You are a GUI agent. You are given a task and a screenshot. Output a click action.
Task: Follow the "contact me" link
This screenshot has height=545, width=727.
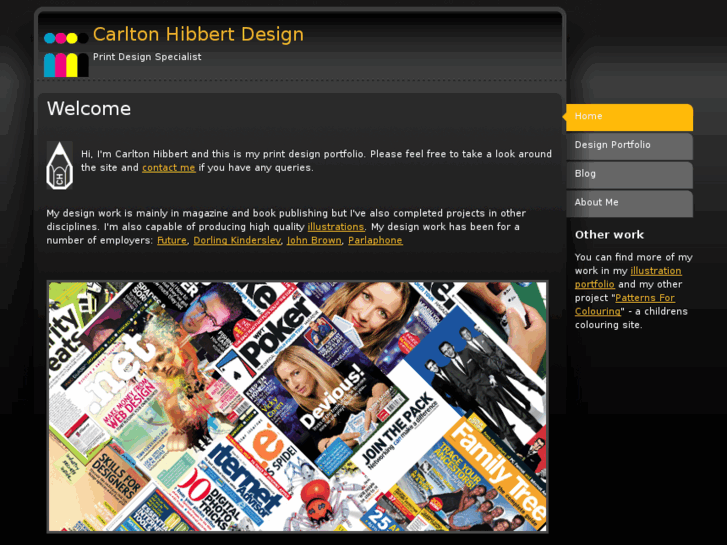pos(168,167)
